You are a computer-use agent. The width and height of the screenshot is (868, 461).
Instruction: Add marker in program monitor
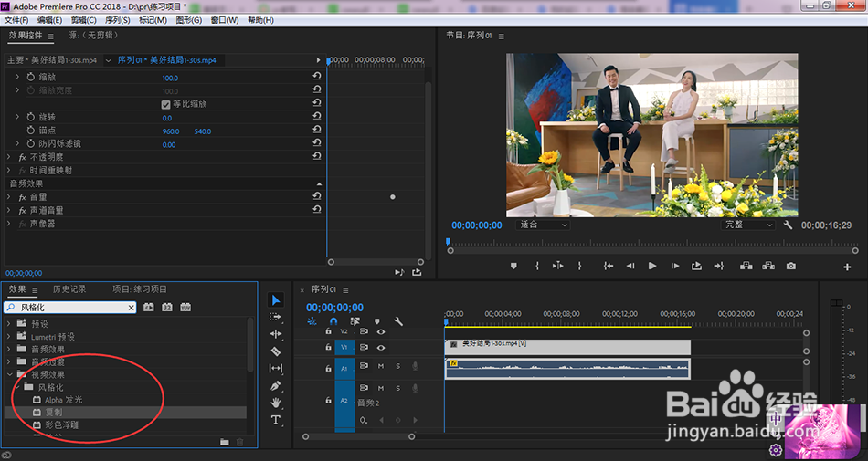point(513,266)
